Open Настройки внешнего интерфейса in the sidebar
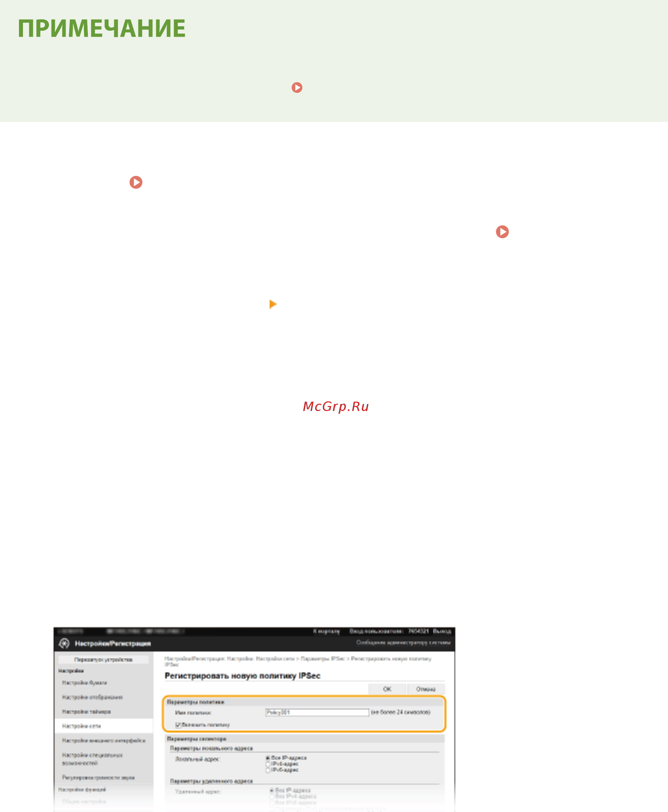Image resolution: width=668 pixels, height=812 pixels. click(104, 741)
